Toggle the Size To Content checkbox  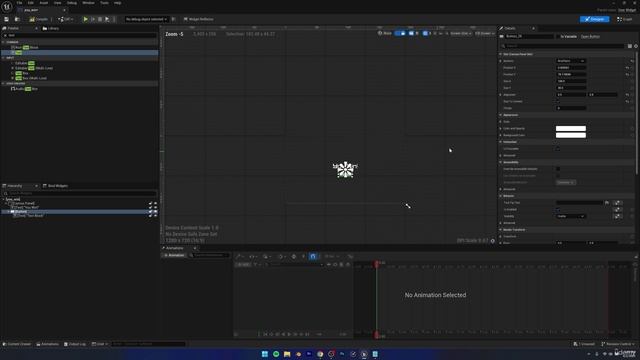point(558,101)
